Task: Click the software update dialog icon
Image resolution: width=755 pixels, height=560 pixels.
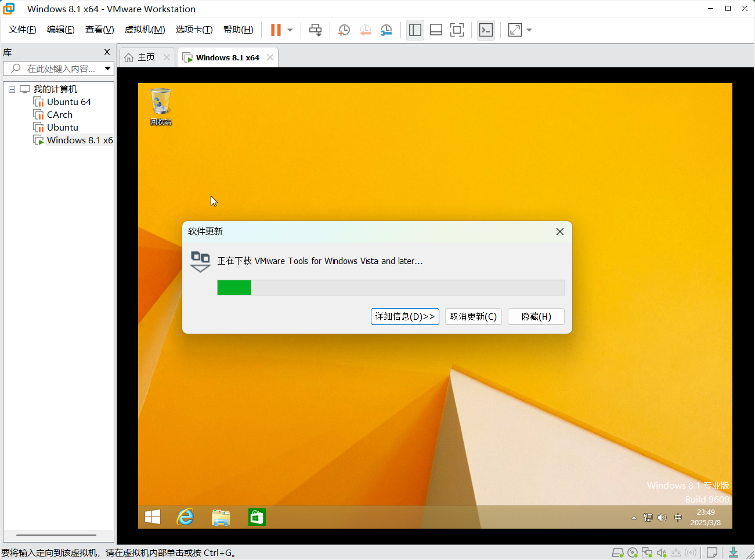Action: 200,261
